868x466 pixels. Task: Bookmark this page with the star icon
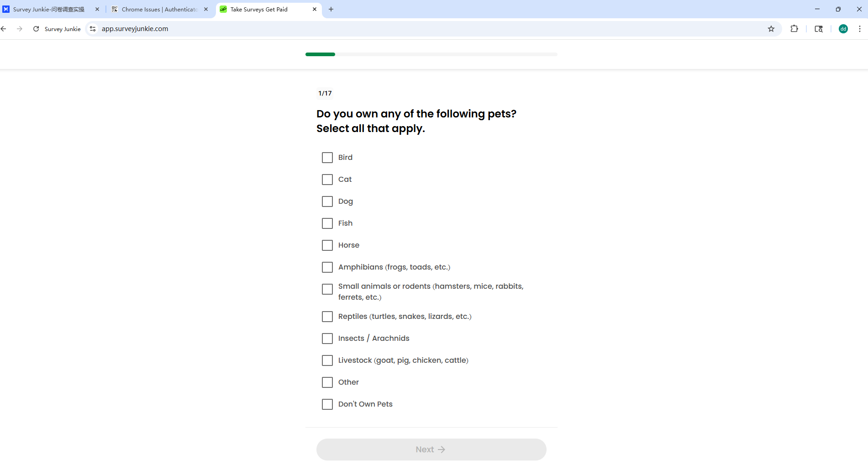tap(771, 29)
